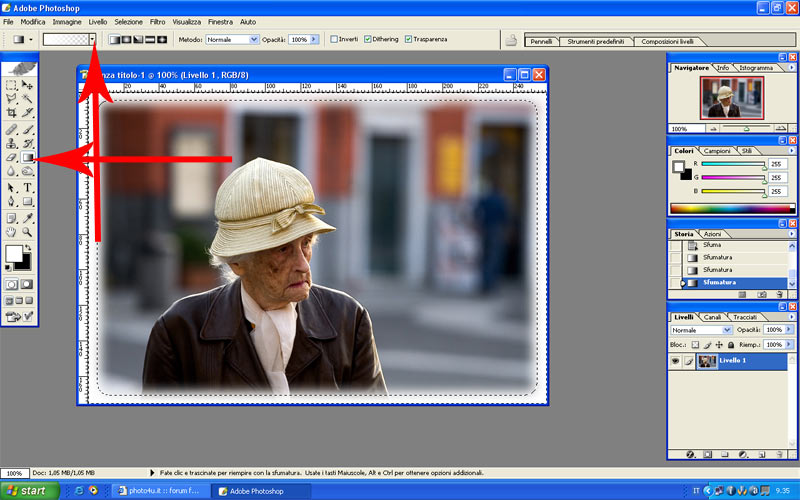Screen dimensions: 800x500
Task: Open the gradient picker dropdown arrow
Action: pos(92,39)
